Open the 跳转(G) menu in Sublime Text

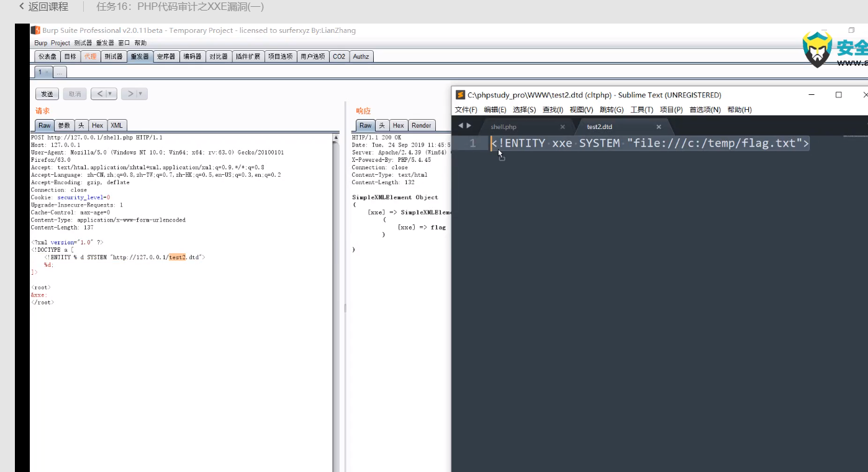[x=612, y=110]
